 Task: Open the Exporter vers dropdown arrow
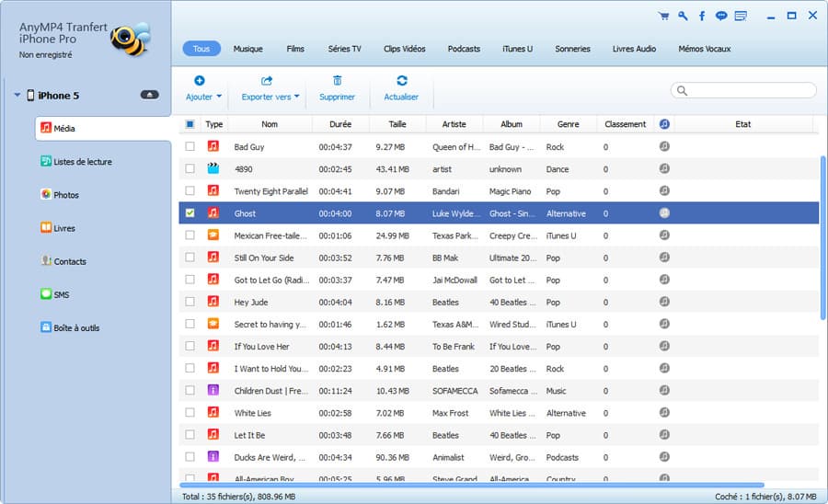pos(297,97)
